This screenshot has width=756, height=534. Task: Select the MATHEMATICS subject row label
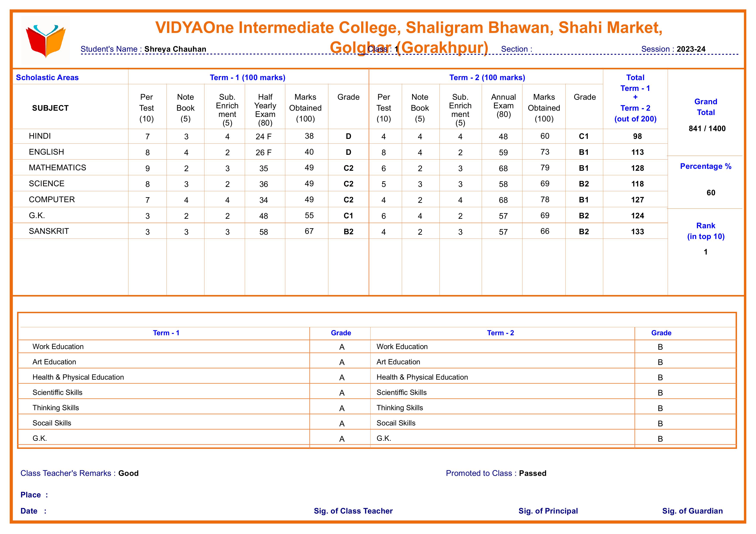pos(57,168)
